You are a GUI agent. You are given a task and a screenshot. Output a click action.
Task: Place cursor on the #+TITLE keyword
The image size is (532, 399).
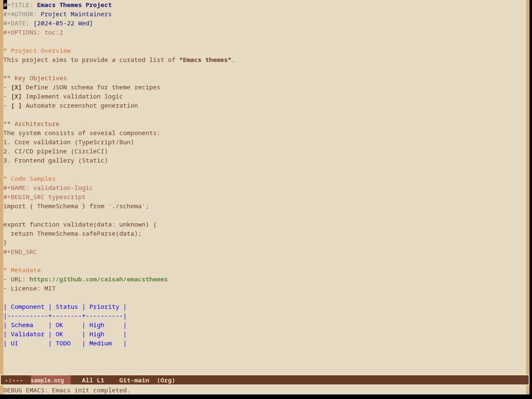pyautogui.click(x=18, y=5)
